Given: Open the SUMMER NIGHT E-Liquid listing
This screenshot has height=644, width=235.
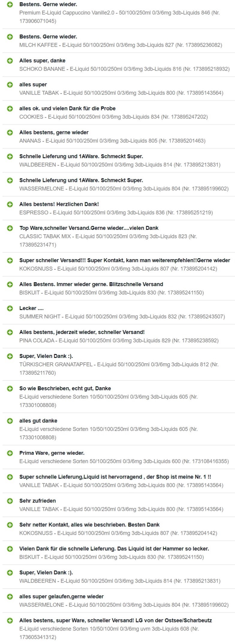Looking at the screenshot, I should tap(122, 317).
